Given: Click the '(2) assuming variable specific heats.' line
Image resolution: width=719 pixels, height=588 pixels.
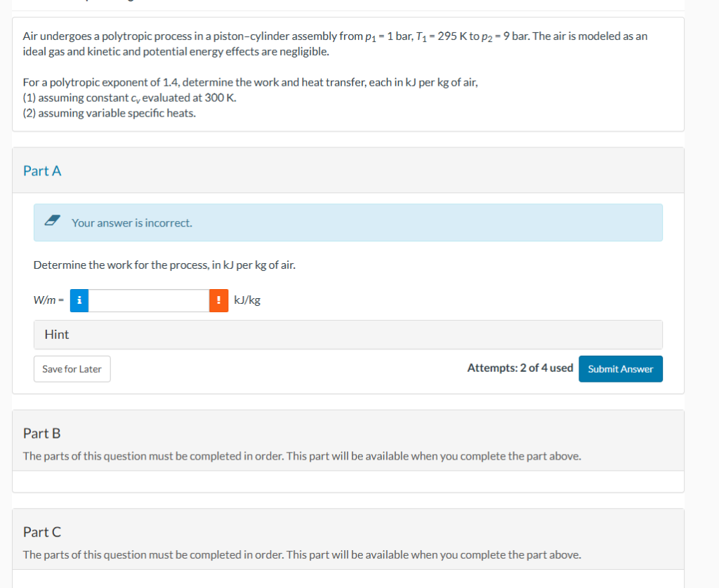Looking at the screenshot, I should tap(110, 113).
